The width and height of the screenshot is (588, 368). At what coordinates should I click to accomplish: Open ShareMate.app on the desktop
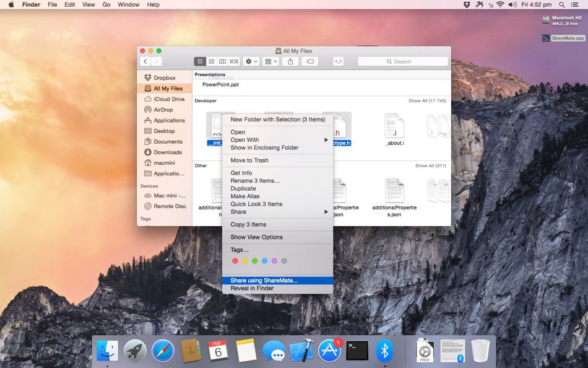coord(564,38)
